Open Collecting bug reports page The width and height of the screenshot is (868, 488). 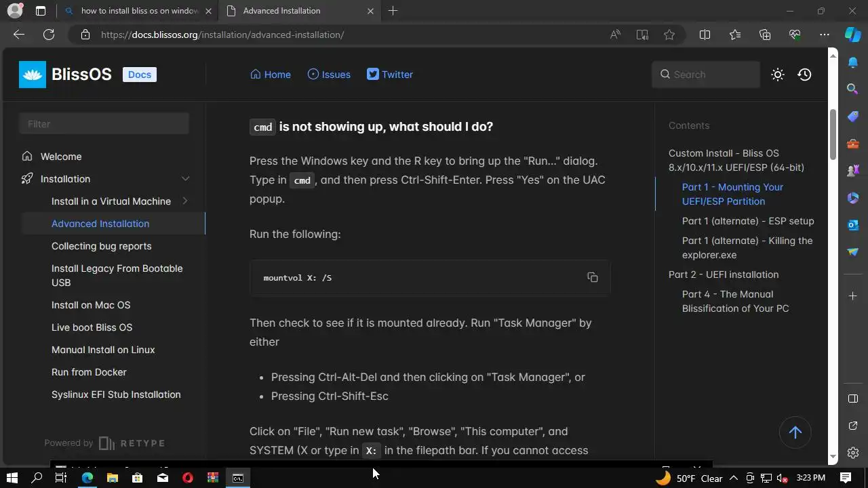pos(102,246)
